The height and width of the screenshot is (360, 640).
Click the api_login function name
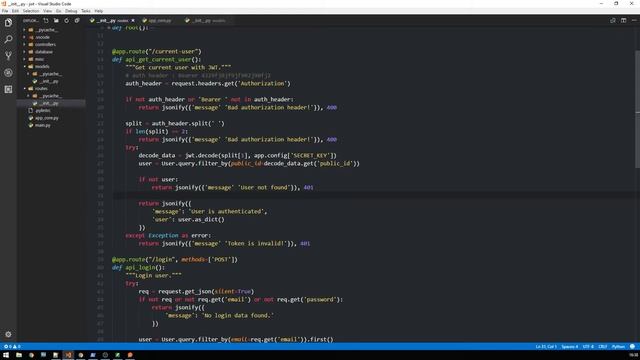point(140,267)
